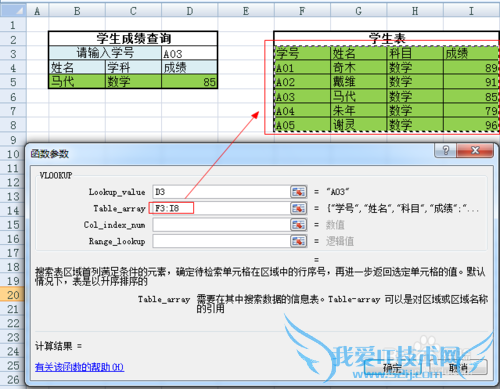Click the select-all corner of the sheet
500x389 pixels.
point(13,11)
